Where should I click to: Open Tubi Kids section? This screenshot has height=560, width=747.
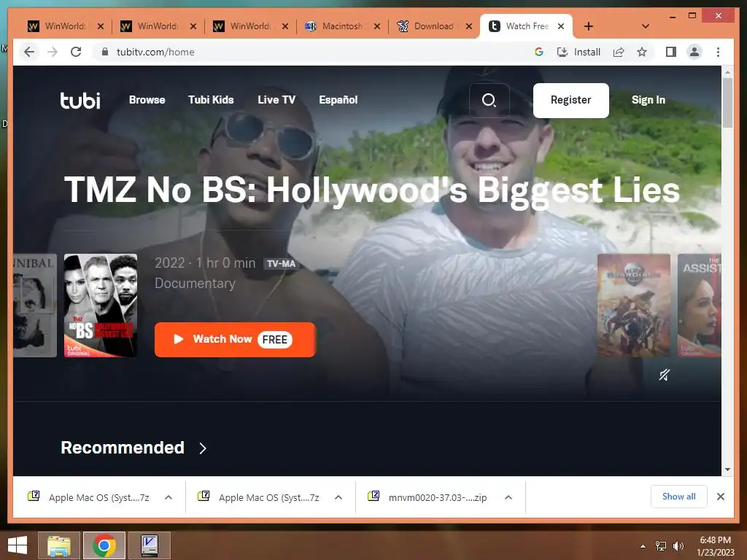(x=211, y=100)
